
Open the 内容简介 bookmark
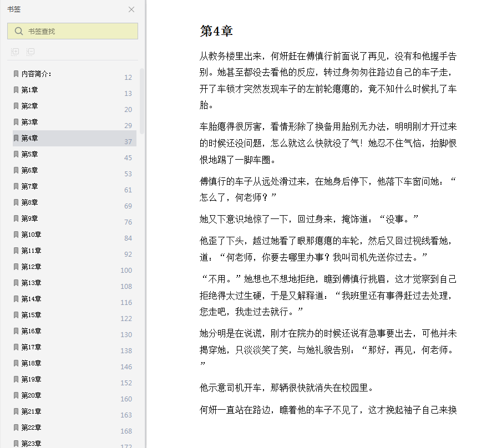pos(74,74)
